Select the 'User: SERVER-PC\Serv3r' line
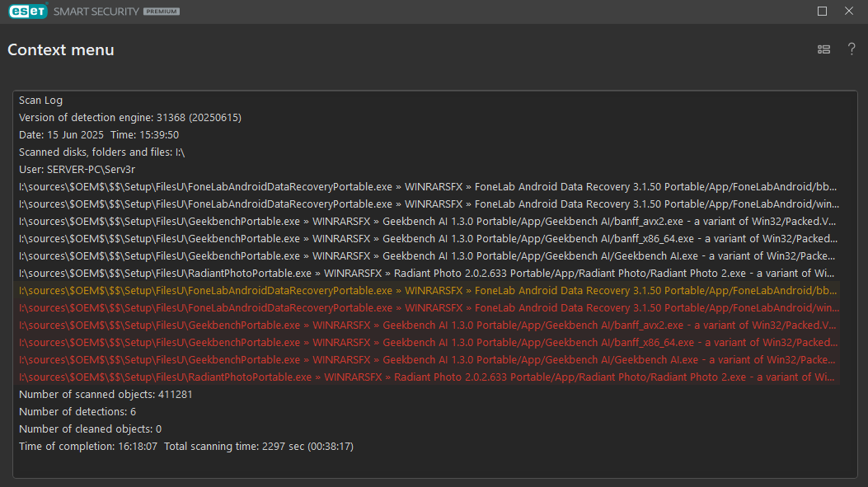The width and height of the screenshot is (868, 487). 77,170
